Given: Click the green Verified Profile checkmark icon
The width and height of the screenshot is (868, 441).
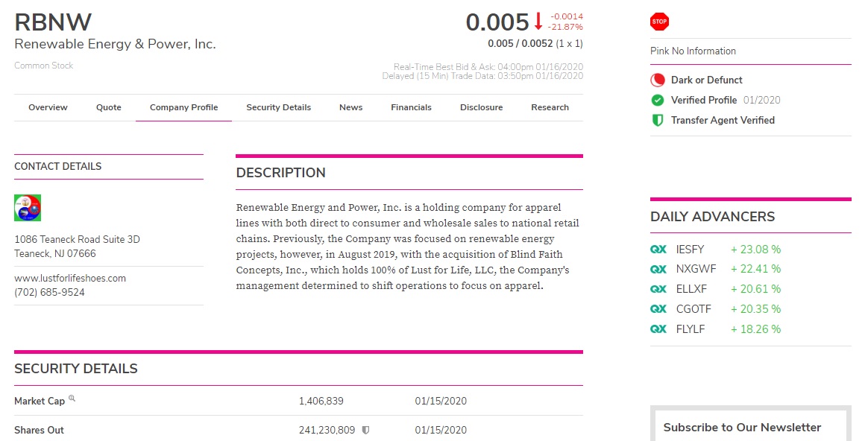Looking at the screenshot, I should pos(658,100).
